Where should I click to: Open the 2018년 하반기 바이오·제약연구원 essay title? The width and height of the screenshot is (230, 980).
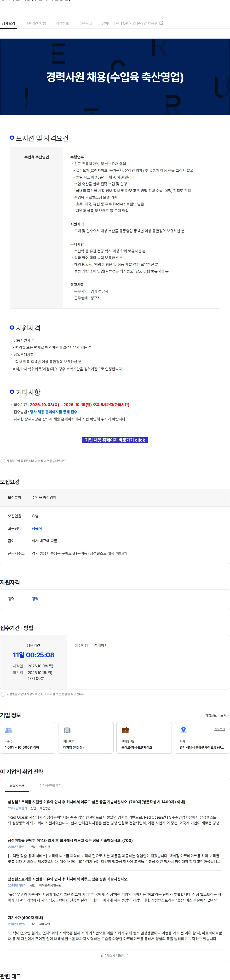[x=68, y=879]
